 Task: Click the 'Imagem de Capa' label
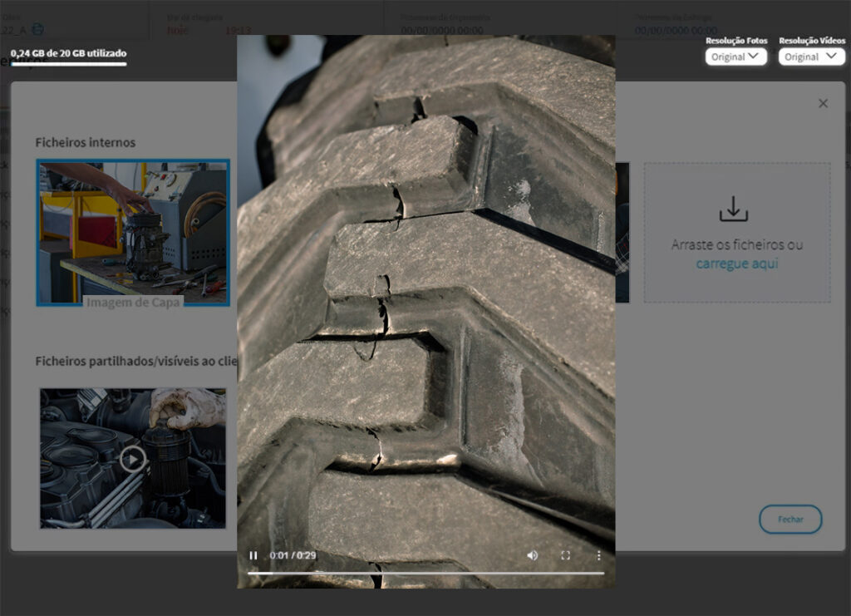[x=133, y=302]
